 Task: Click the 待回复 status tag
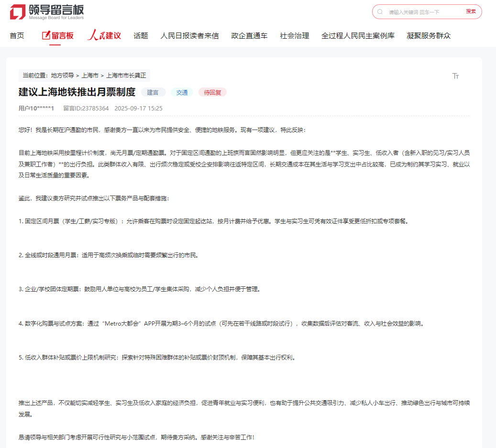(x=212, y=92)
